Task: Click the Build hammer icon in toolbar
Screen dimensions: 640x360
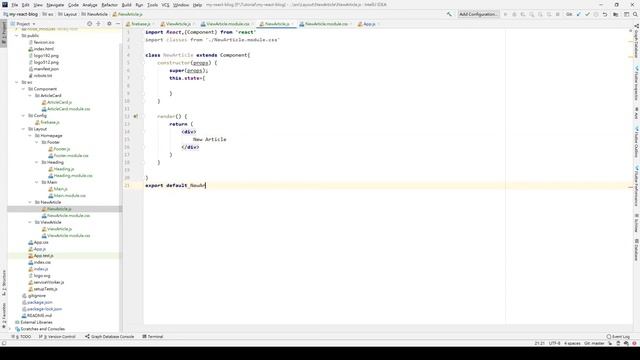Action: click(449, 14)
